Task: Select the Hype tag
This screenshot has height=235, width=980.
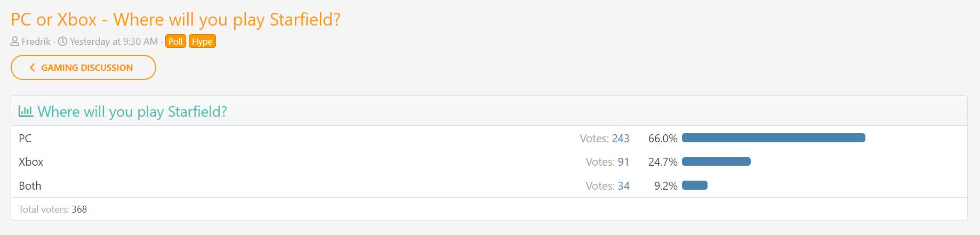Action: click(202, 42)
